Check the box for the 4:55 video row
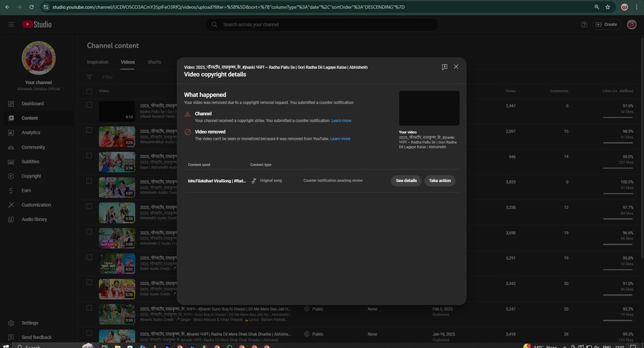The height and width of the screenshot is (348, 644). (90, 206)
